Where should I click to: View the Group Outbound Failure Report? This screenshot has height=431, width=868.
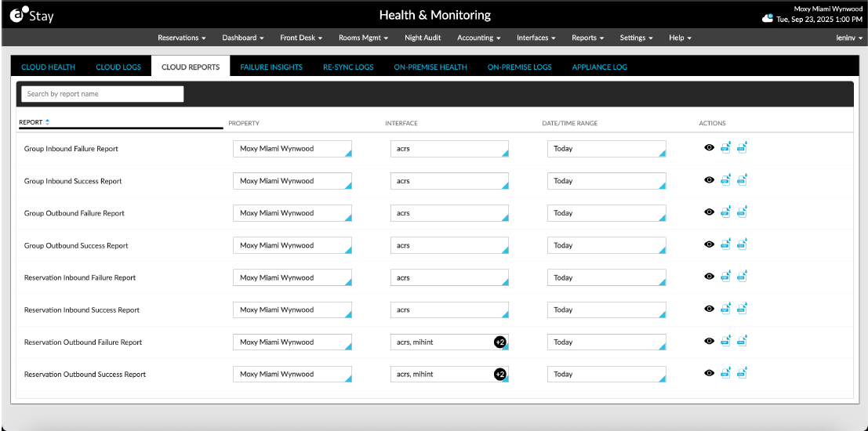709,212
